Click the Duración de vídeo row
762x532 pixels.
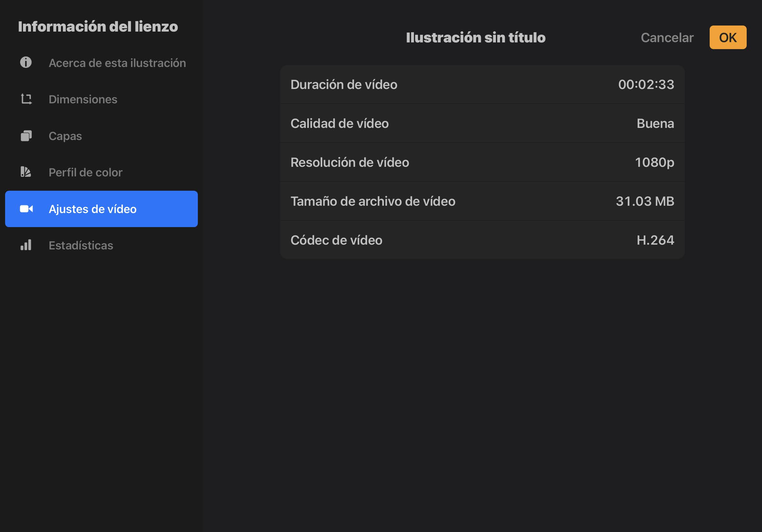[x=482, y=85]
